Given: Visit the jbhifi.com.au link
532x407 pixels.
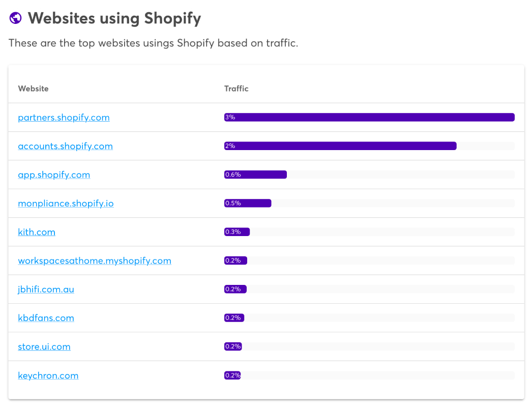Looking at the screenshot, I should [x=46, y=289].
